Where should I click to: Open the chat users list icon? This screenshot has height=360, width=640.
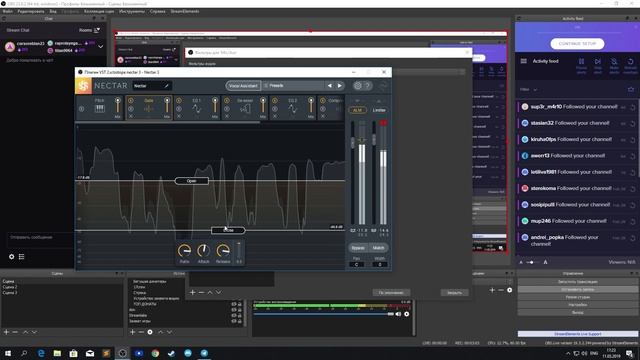22,256
